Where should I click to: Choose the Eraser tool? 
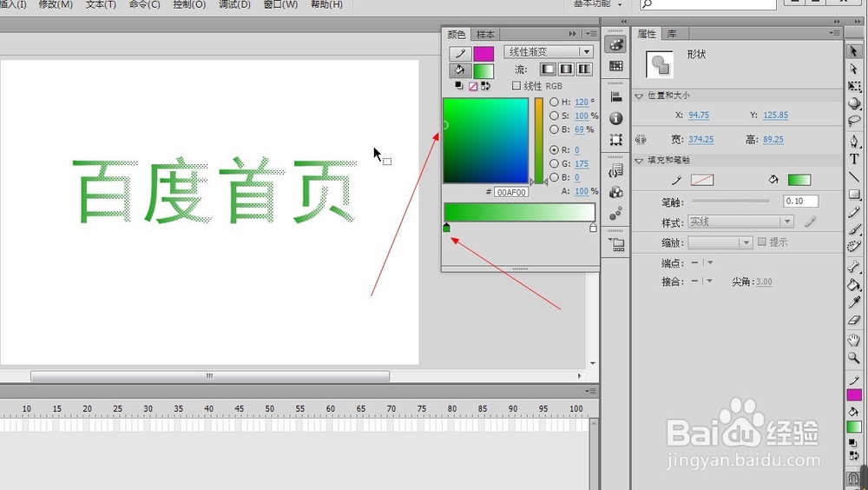pos(853,320)
